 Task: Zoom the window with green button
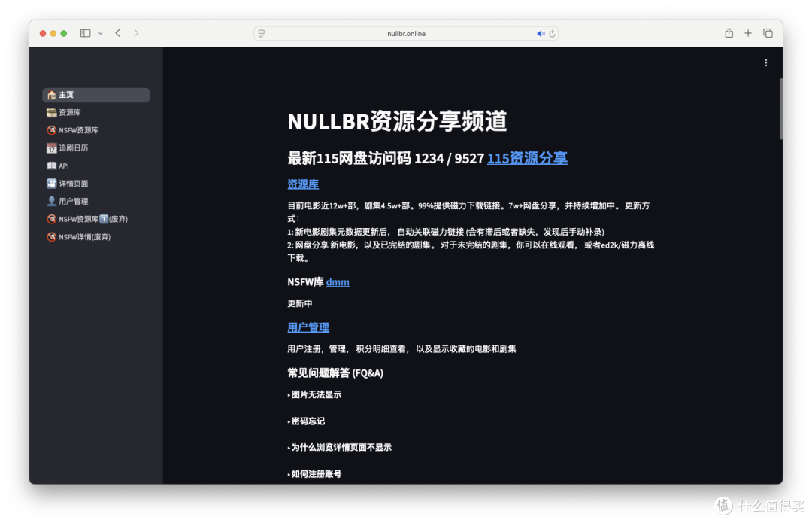pos(64,33)
